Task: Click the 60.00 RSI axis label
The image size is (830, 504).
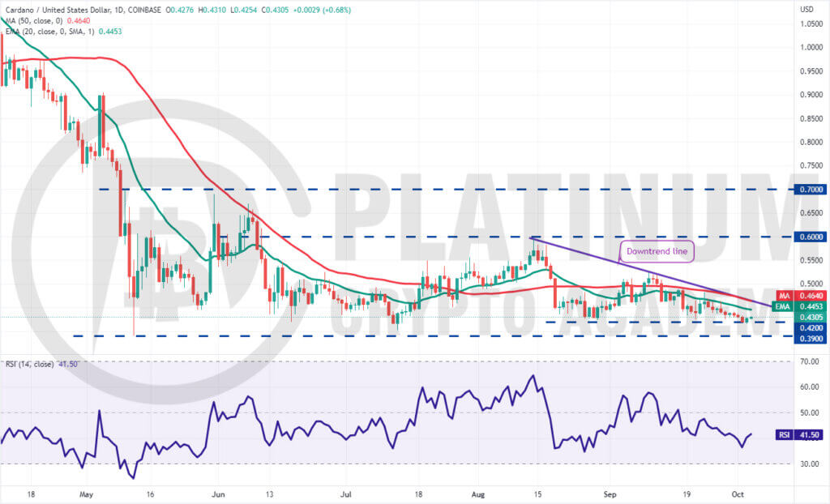Action: click(x=810, y=387)
